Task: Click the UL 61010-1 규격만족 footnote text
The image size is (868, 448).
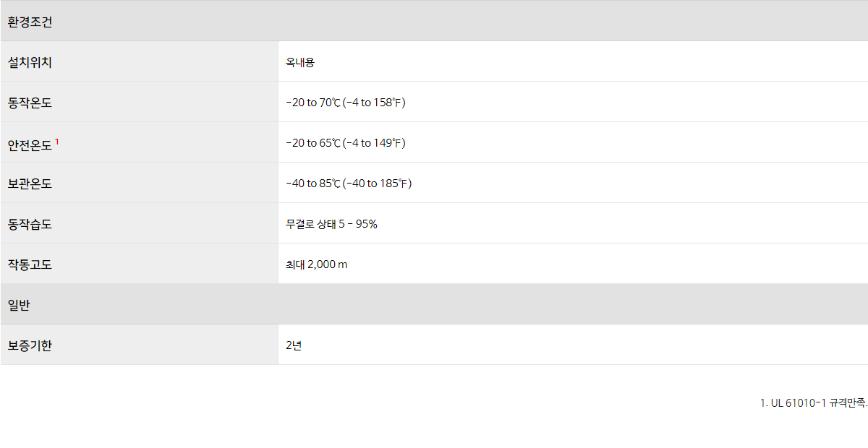Action: point(814,402)
